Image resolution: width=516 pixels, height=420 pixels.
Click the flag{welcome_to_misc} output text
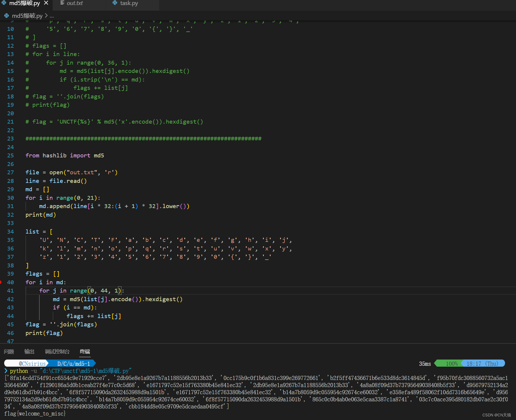pos(35,413)
